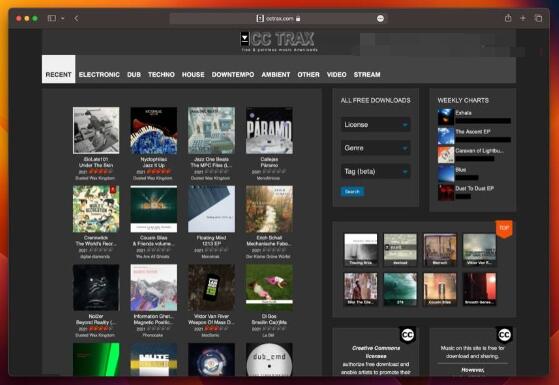Image resolution: width=559 pixels, height=385 pixels.
Task: Click the 1213 EP title link
Action: (x=211, y=244)
